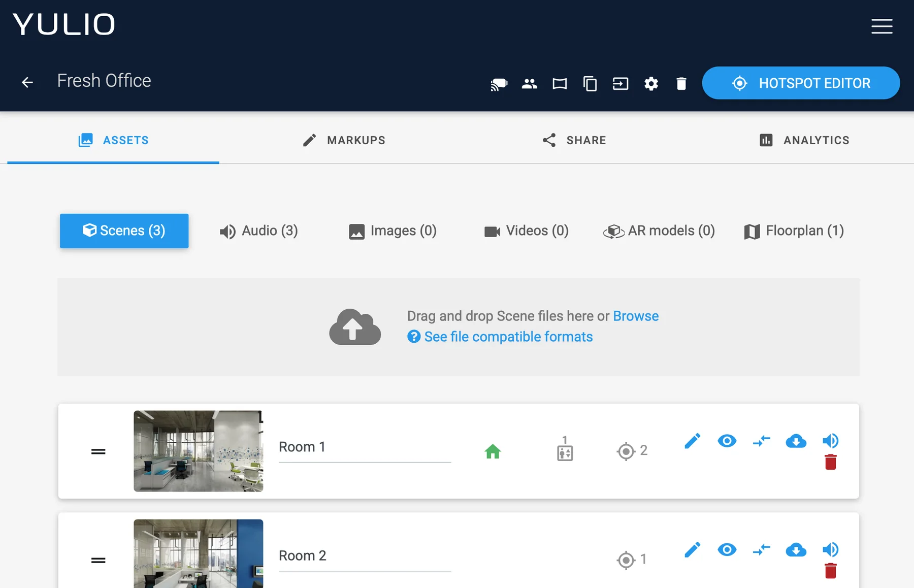914x588 pixels.
Task: Click the Room 1 name field
Action: [x=365, y=447]
